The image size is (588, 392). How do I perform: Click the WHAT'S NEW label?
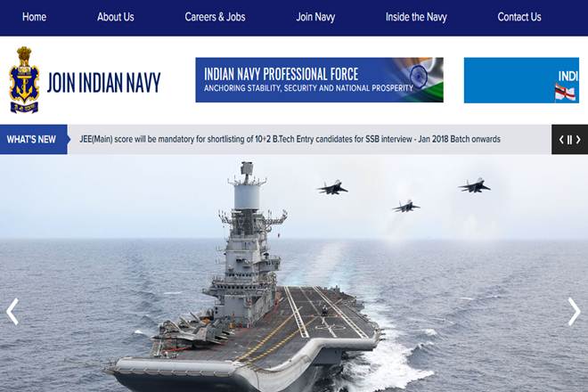click(31, 140)
